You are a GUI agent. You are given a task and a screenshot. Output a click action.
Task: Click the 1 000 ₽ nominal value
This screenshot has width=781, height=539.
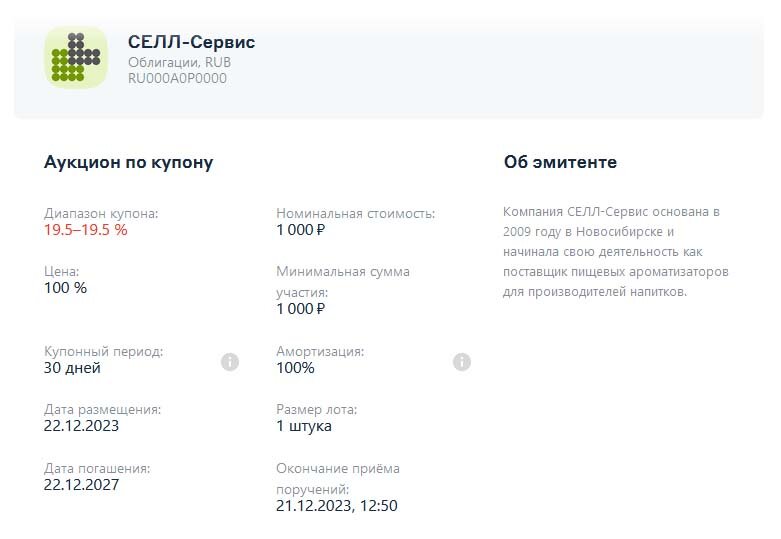pyautogui.click(x=300, y=230)
